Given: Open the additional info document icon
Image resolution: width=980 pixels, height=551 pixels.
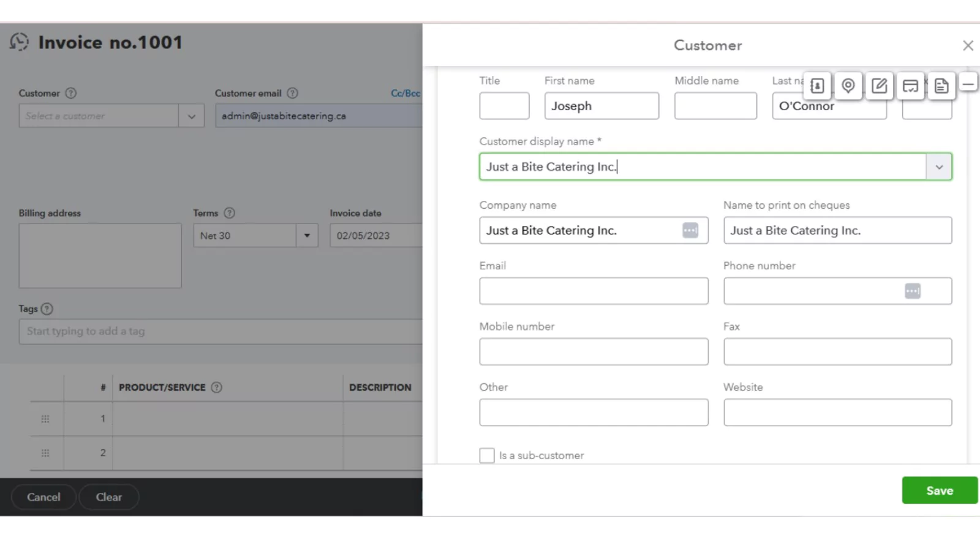Looking at the screenshot, I should click(x=942, y=86).
